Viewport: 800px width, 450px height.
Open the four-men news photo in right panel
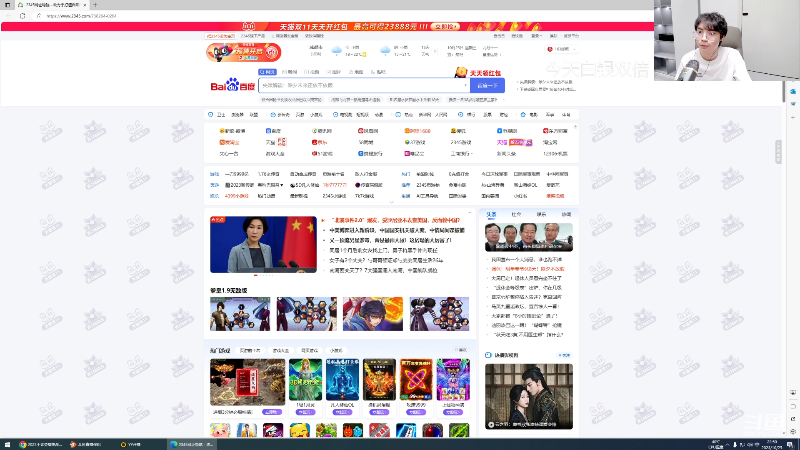click(x=529, y=237)
